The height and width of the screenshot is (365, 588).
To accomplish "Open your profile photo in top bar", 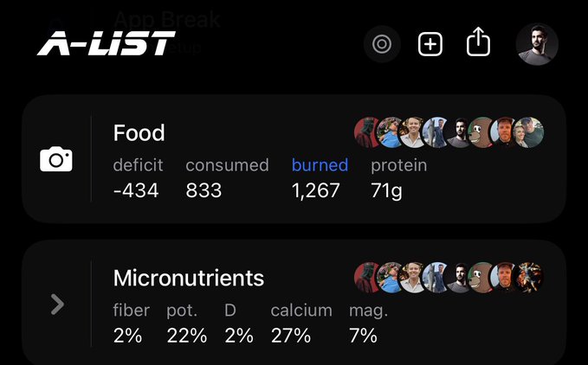I will [x=537, y=44].
